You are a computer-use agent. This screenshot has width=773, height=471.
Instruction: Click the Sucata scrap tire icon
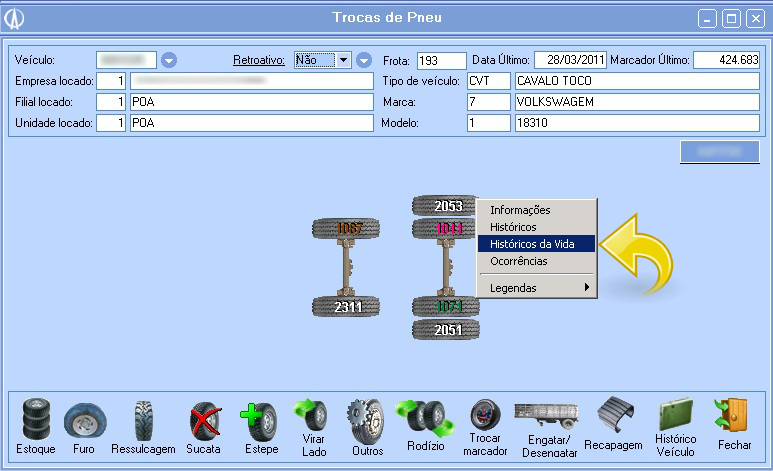point(203,421)
